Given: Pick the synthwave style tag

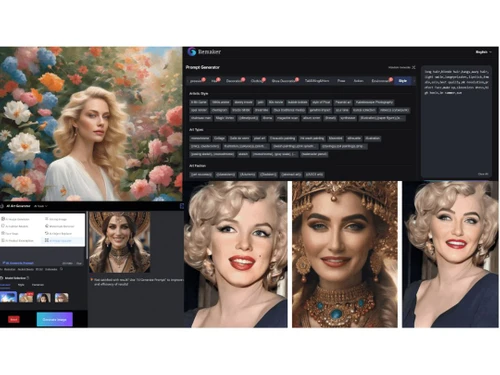Looking at the screenshot, I should pos(347,118).
